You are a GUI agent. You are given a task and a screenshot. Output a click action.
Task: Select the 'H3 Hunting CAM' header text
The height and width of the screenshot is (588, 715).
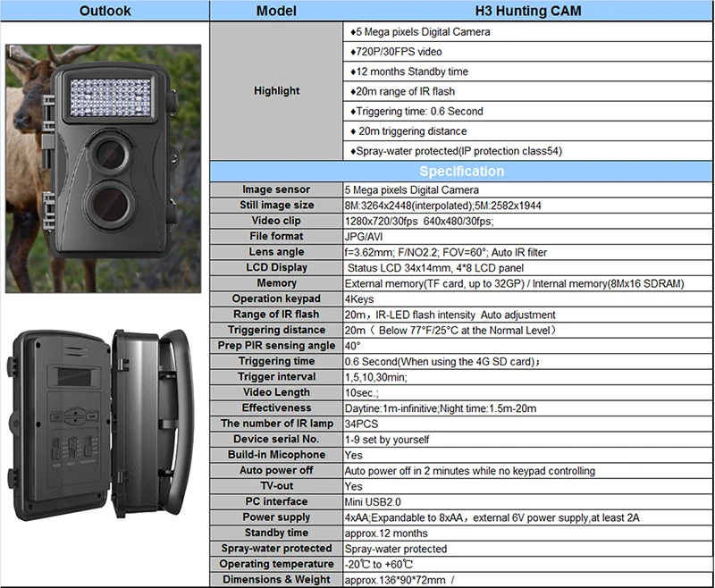coord(528,11)
